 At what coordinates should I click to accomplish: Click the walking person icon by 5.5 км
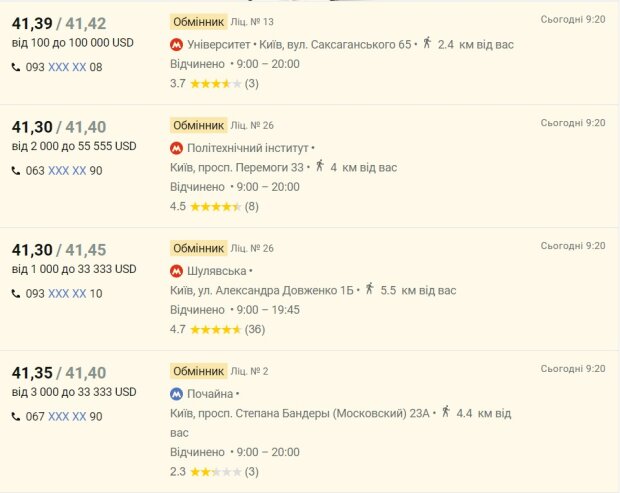[x=369, y=289]
